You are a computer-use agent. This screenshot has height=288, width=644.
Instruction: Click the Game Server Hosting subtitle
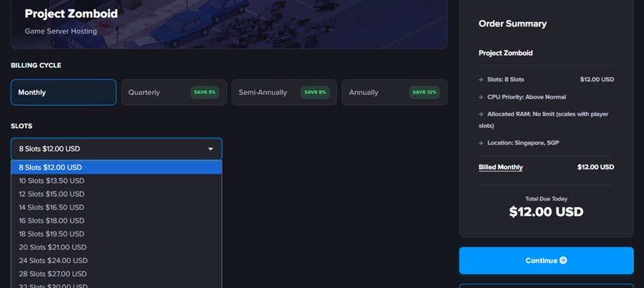pyautogui.click(x=61, y=31)
